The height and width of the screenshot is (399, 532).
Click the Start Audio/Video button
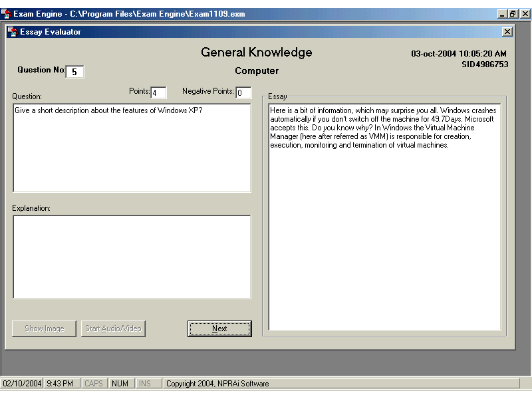112,329
